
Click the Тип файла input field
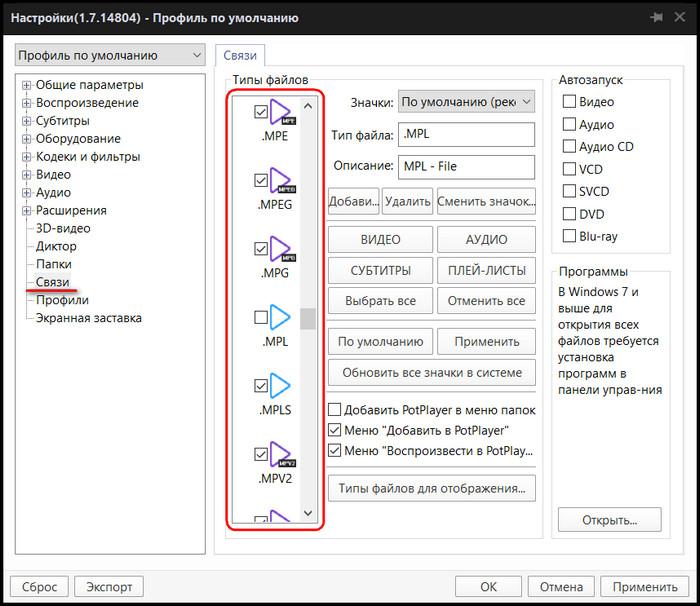pyautogui.click(x=467, y=134)
